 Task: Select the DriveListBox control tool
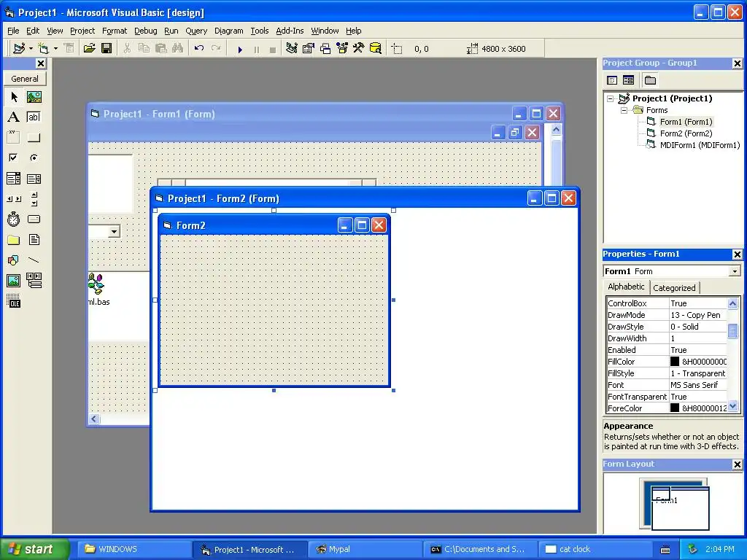coord(34,219)
